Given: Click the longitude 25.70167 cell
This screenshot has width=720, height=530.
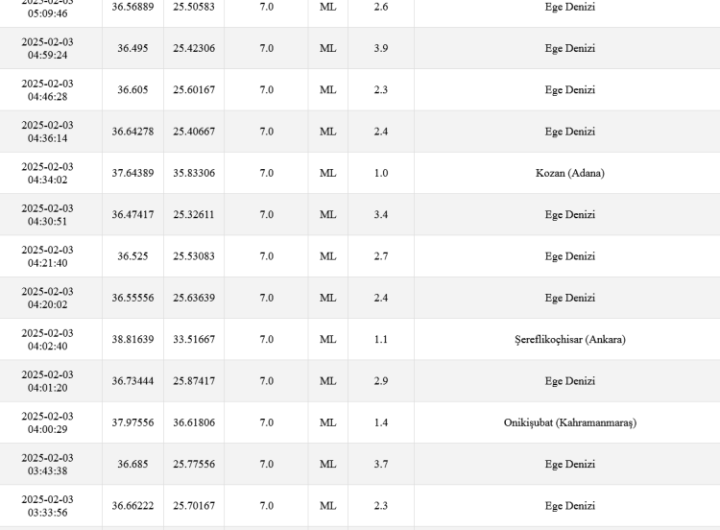Looking at the screenshot, I should [194, 506].
